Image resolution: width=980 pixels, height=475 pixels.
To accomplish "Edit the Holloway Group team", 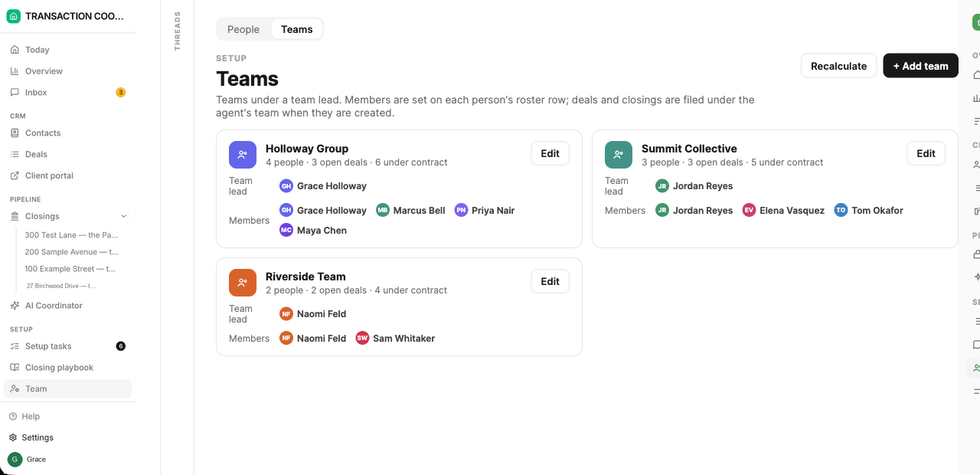I will [x=550, y=153].
